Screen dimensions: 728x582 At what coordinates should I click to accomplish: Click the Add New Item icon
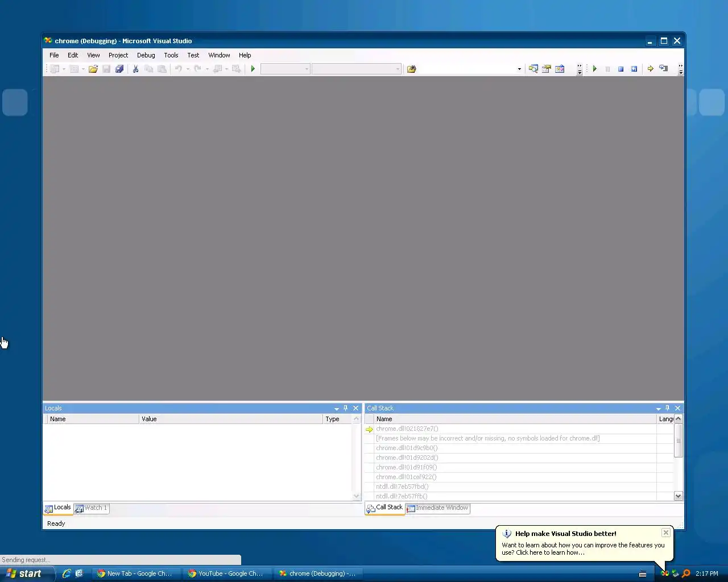[74, 69]
